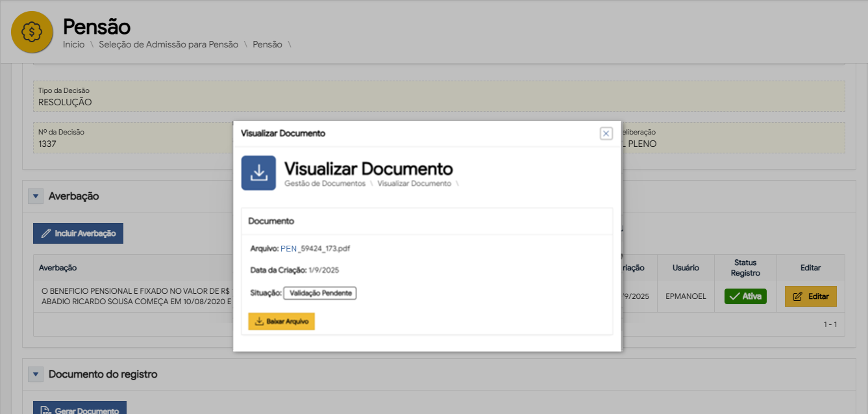
Task: Click the Gerar Documento button
Action: 80,409
